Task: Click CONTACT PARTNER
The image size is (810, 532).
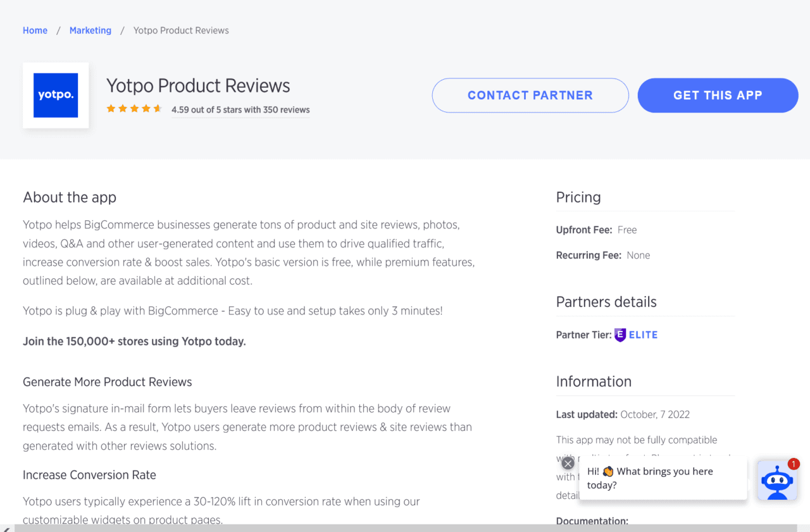Action: (530, 95)
